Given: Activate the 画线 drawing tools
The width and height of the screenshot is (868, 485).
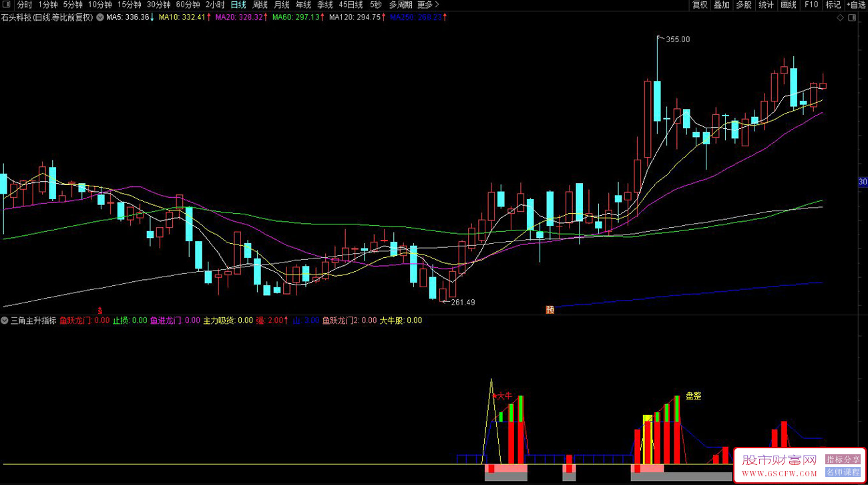Looking at the screenshot, I should pyautogui.click(x=789, y=5).
